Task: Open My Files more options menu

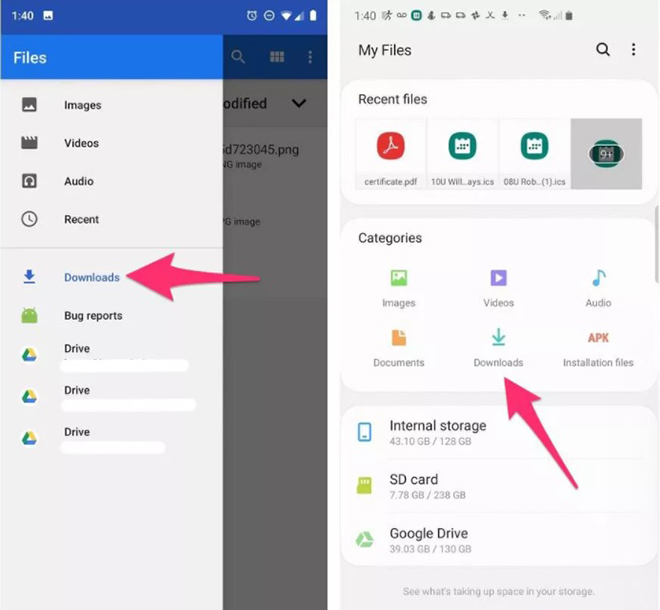Action: click(x=633, y=50)
